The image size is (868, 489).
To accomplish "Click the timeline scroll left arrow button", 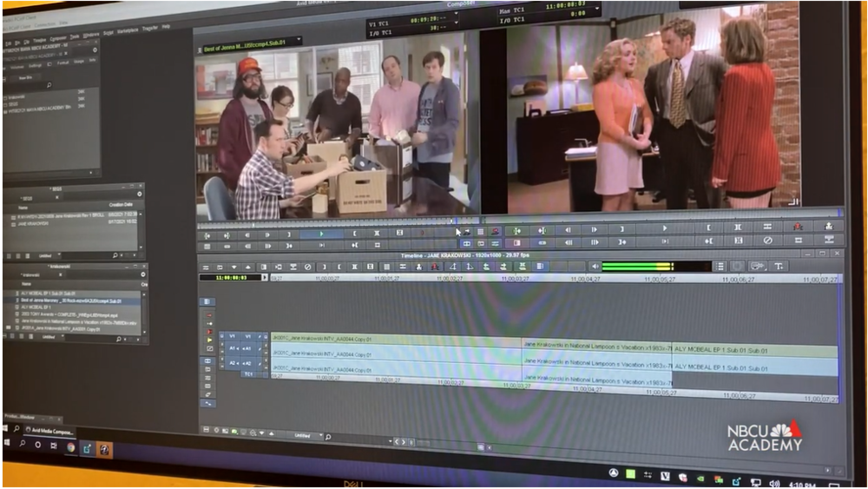I will click(397, 441).
